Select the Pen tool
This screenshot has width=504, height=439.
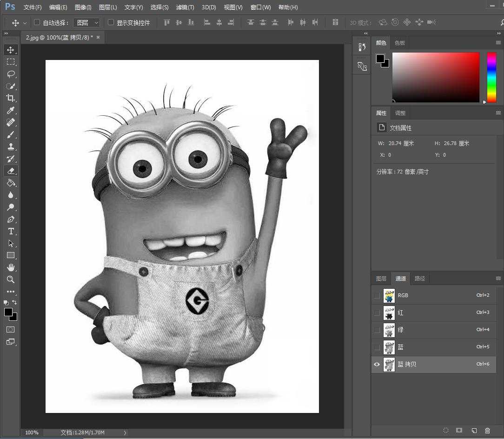click(x=10, y=219)
